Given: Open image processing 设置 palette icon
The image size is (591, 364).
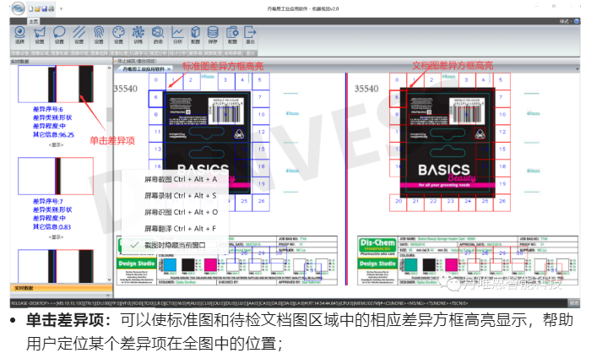Looking at the screenshot, I should coord(119,35).
